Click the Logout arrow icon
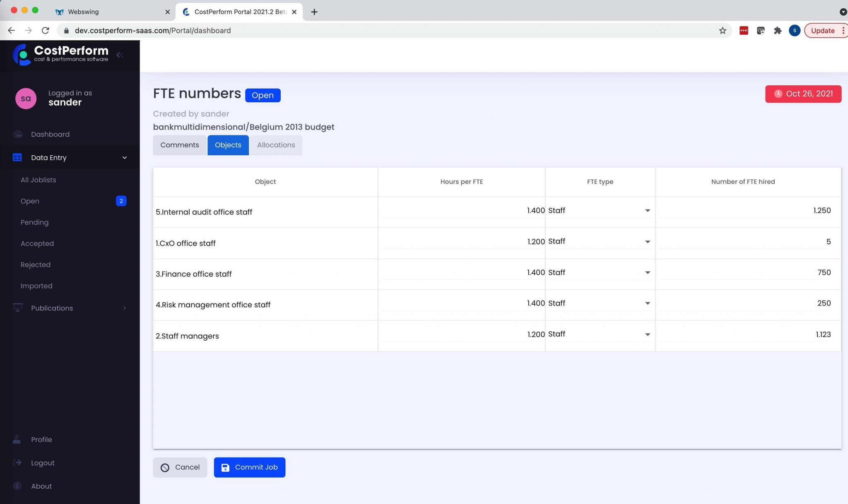This screenshot has height=504, width=848. point(17,463)
